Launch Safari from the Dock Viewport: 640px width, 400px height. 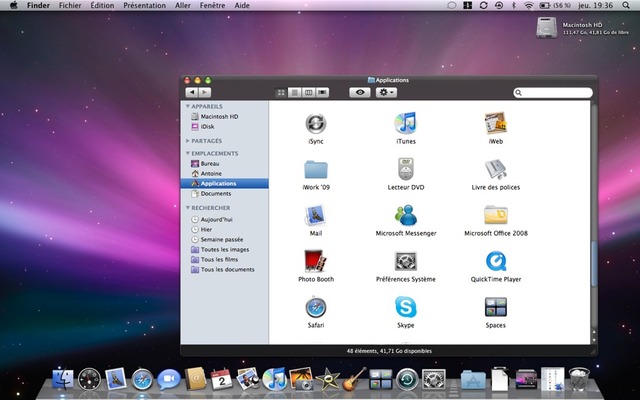[142, 379]
